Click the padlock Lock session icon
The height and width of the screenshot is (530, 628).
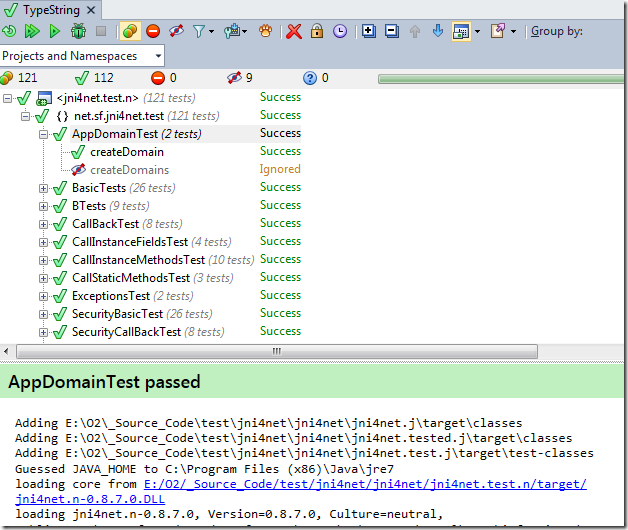pos(316,32)
